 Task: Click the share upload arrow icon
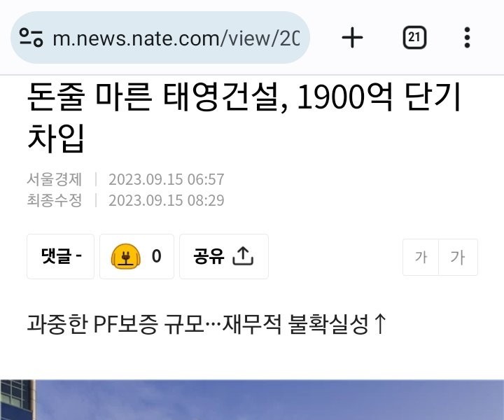coord(243,256)
